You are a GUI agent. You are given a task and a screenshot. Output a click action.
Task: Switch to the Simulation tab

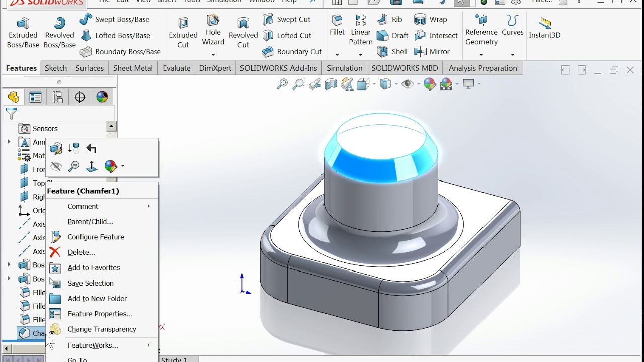pyautogui.click(x=345, y=68)
